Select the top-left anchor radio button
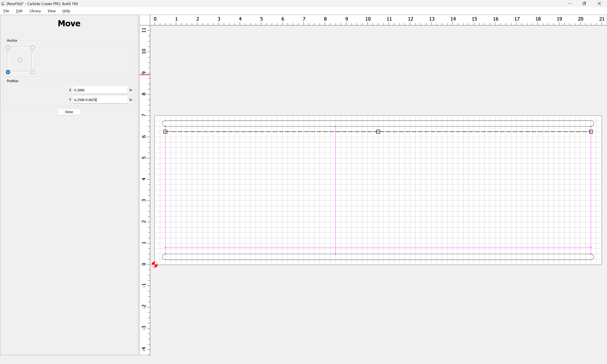Screen dimensions: 607x364 point(8,48)
